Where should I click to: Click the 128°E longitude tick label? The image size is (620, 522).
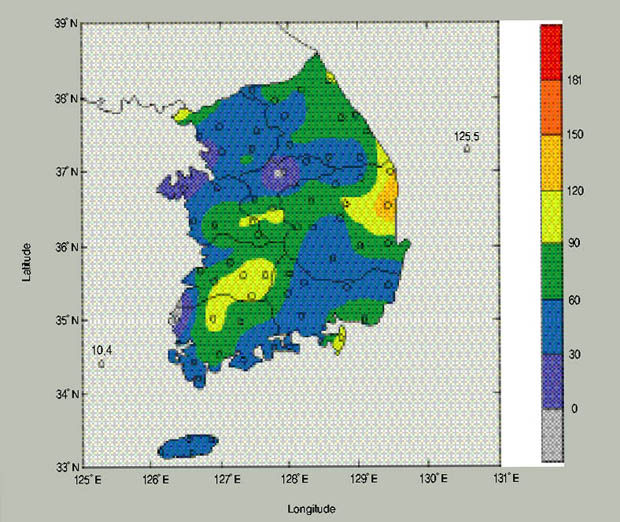tap(295, 479)
